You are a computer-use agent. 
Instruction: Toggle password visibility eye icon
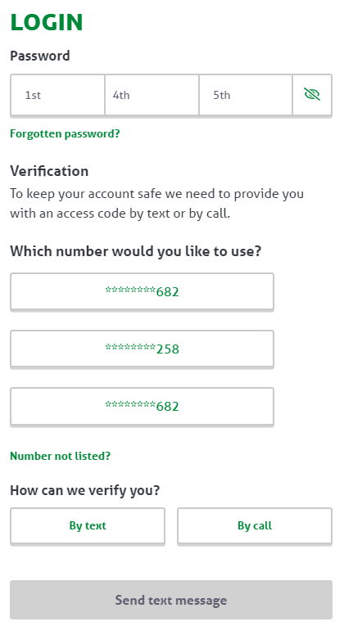pos(312,95)
